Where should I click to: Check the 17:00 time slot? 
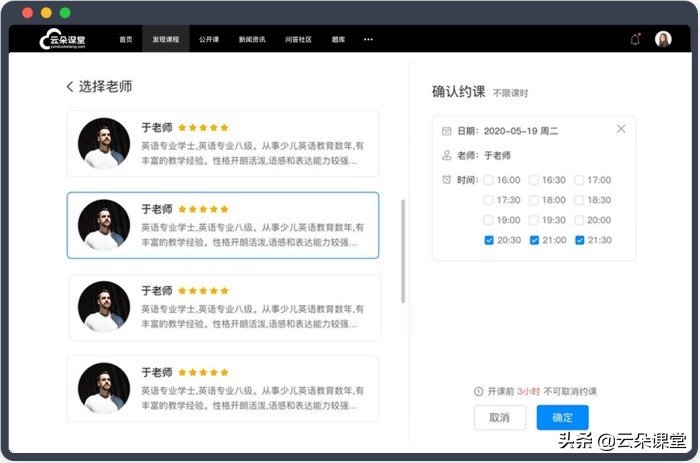[579, 180]
